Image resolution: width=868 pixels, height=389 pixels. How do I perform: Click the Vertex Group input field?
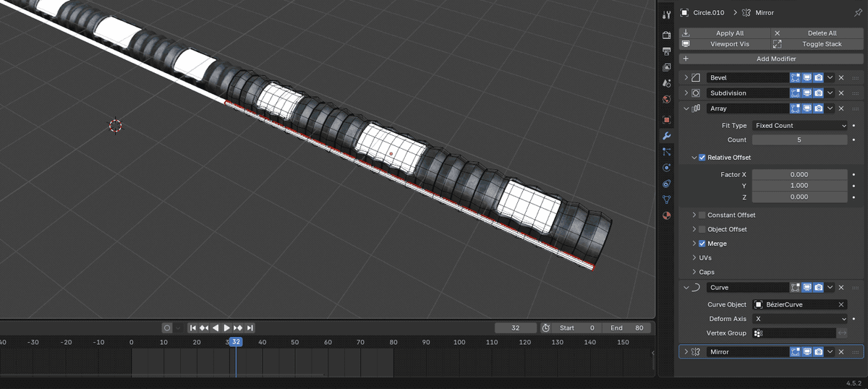coord(794,333)
